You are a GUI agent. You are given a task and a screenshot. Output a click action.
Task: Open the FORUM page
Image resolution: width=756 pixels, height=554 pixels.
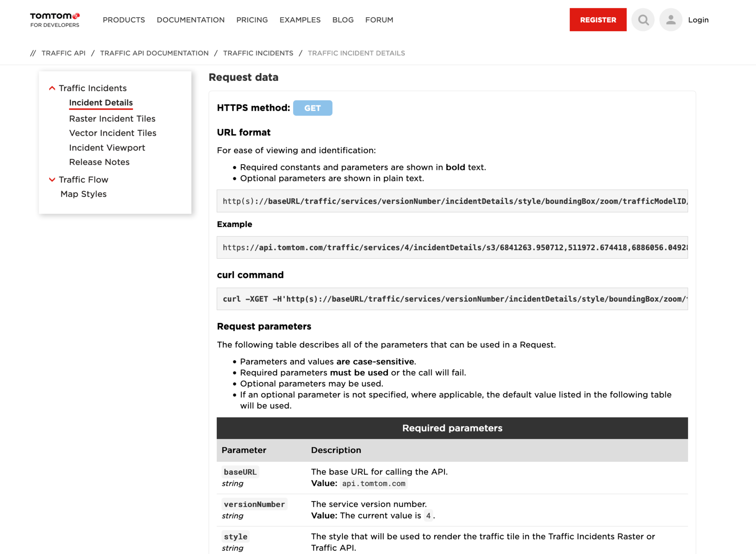click(x=379, y=20)
